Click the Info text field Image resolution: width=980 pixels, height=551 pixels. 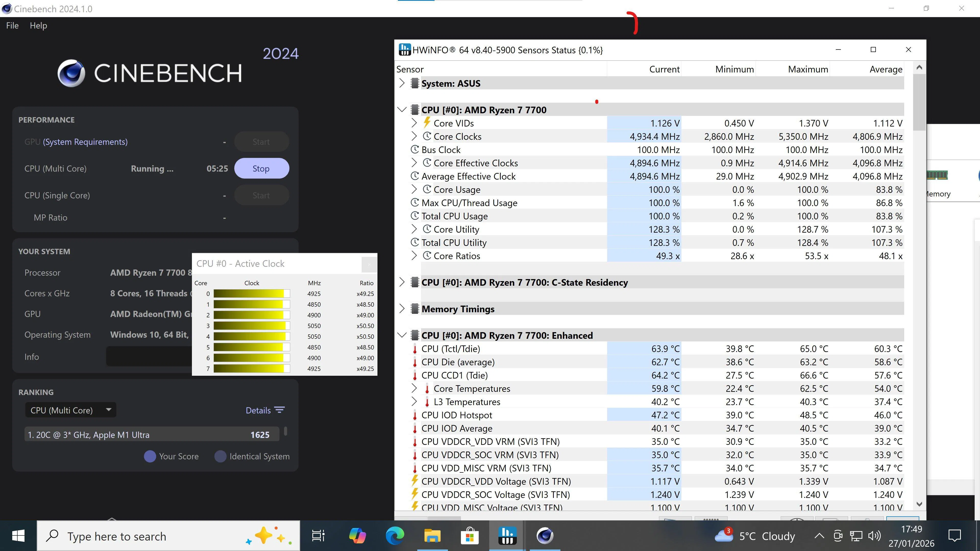pos(149,357)
